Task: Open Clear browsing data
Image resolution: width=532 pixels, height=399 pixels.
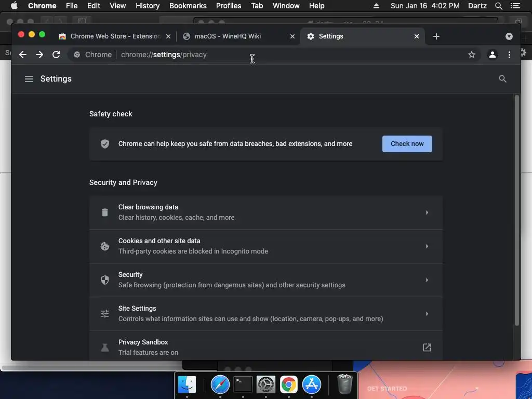Action: (x=266, y=212)
